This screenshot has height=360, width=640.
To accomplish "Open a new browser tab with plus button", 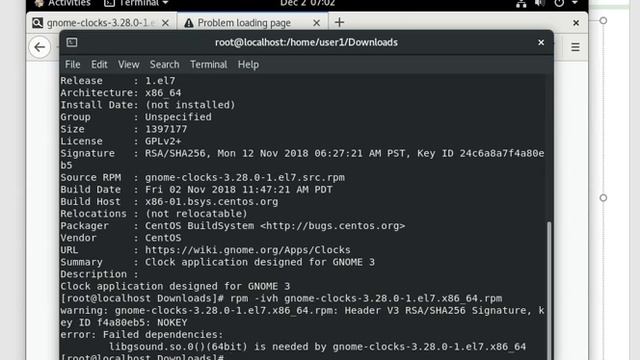I will (x=339, y=22).
